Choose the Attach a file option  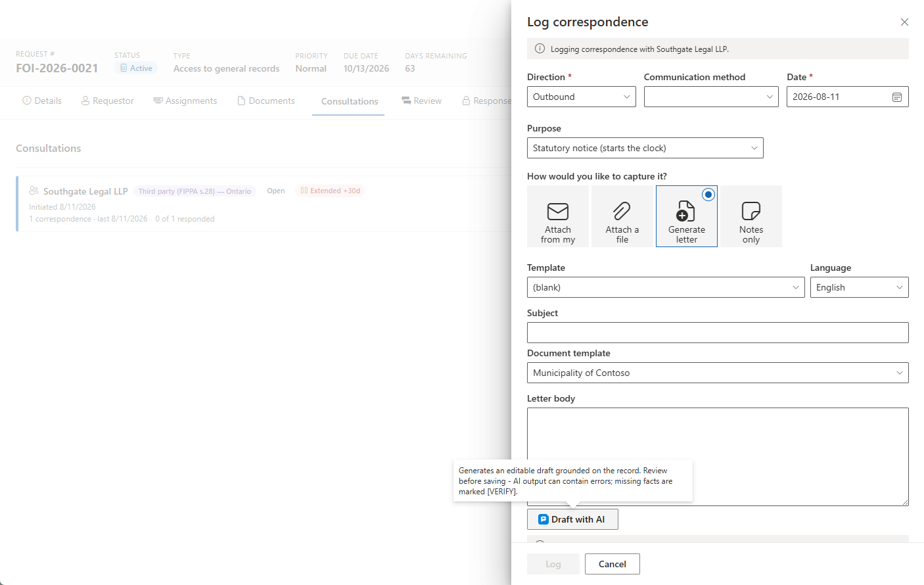coord(622,216)
